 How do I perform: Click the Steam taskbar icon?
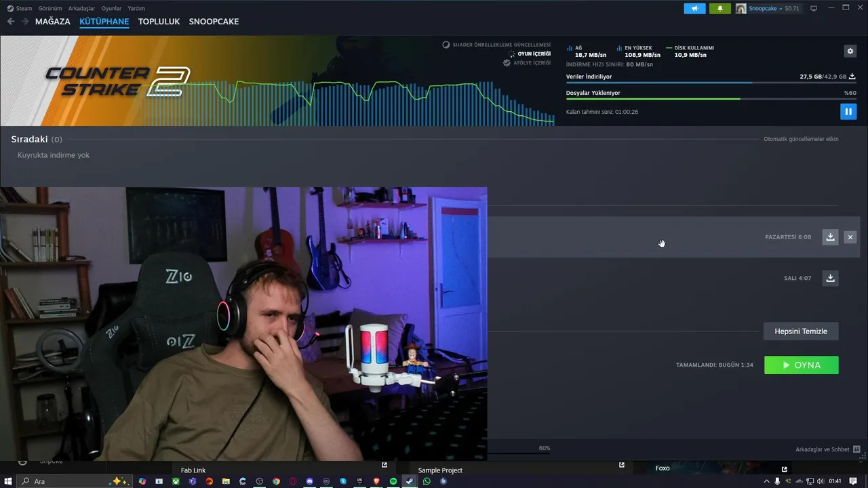click(x=410, y=481)
